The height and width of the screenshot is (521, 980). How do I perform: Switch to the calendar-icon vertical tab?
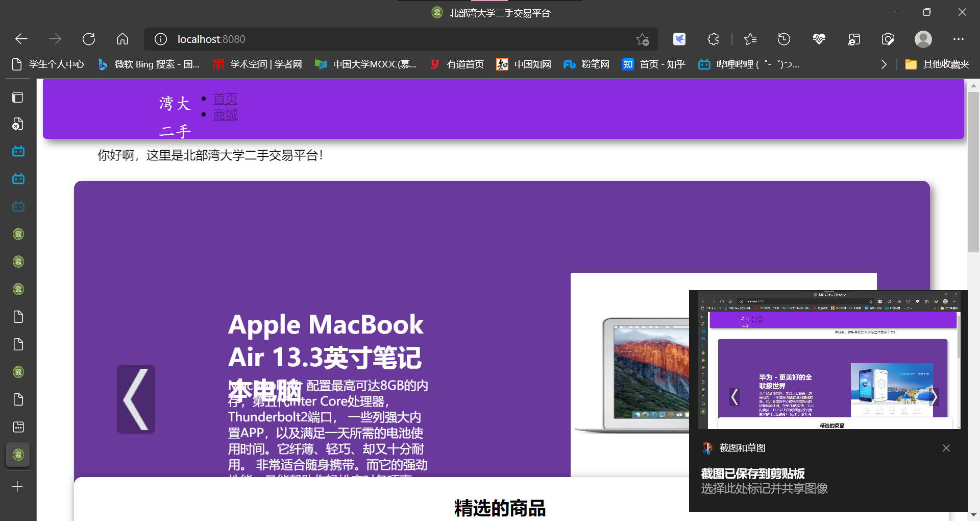pos(18,427)
